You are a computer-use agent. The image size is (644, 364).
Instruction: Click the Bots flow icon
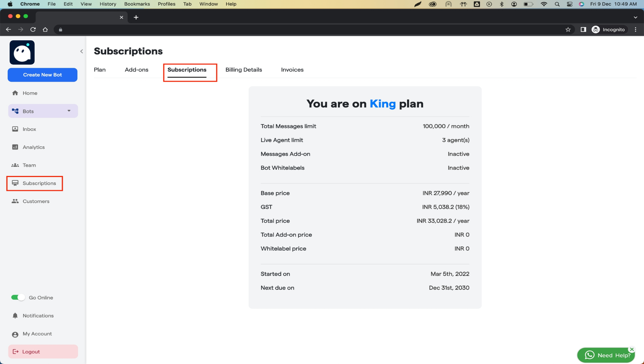coord(15,111)
